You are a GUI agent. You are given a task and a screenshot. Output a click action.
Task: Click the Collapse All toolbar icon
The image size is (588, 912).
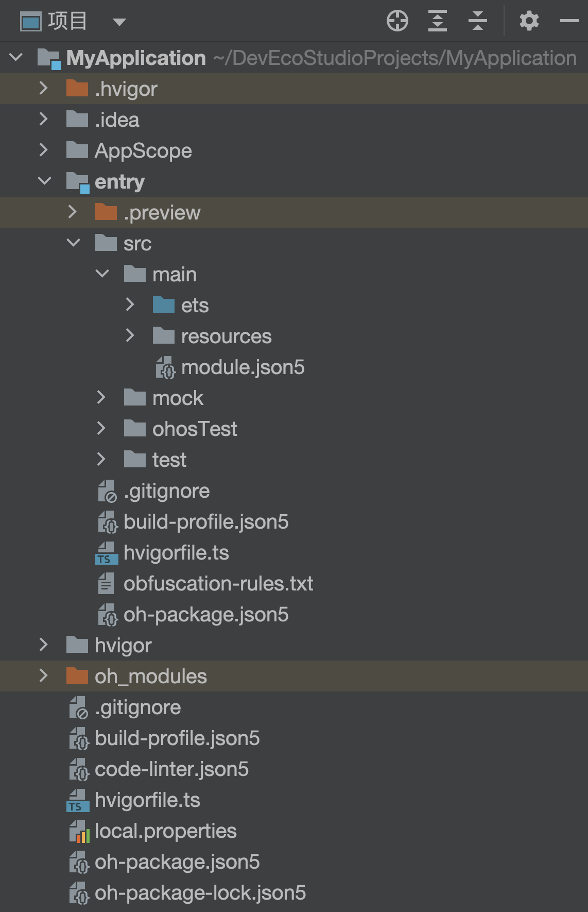pyautogui.click(x=477, y=21)
